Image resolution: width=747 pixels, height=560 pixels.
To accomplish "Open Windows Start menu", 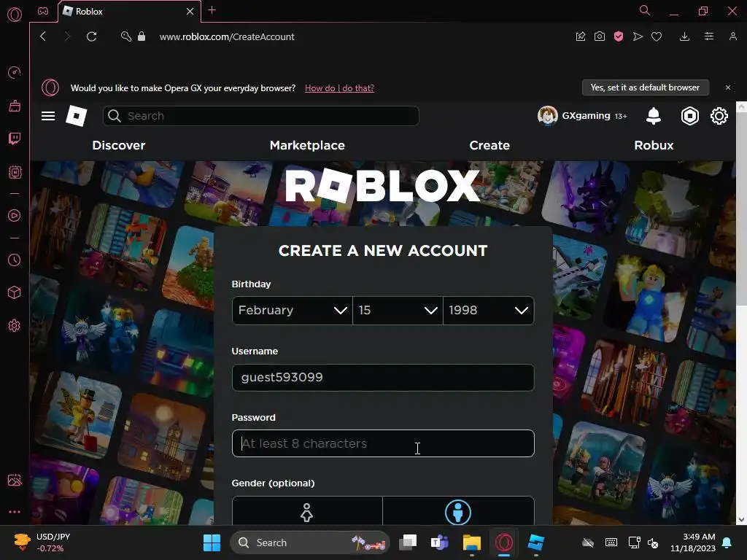I will tap(212, 542).
